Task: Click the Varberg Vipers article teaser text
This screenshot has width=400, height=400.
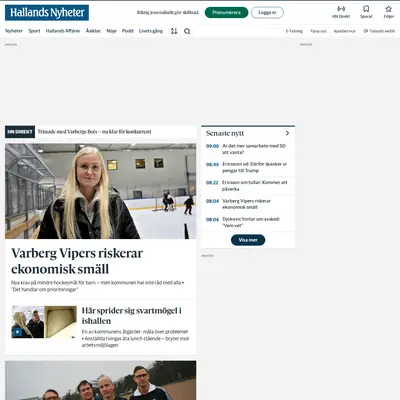Action: click(98, 286)
